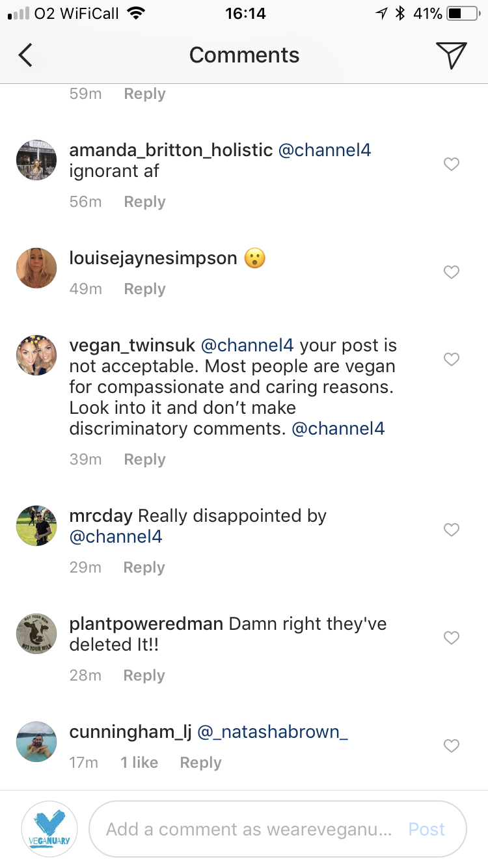Go back using the left chevron
The height and width of the screenshot is (868, 488).
pos(25,55)
